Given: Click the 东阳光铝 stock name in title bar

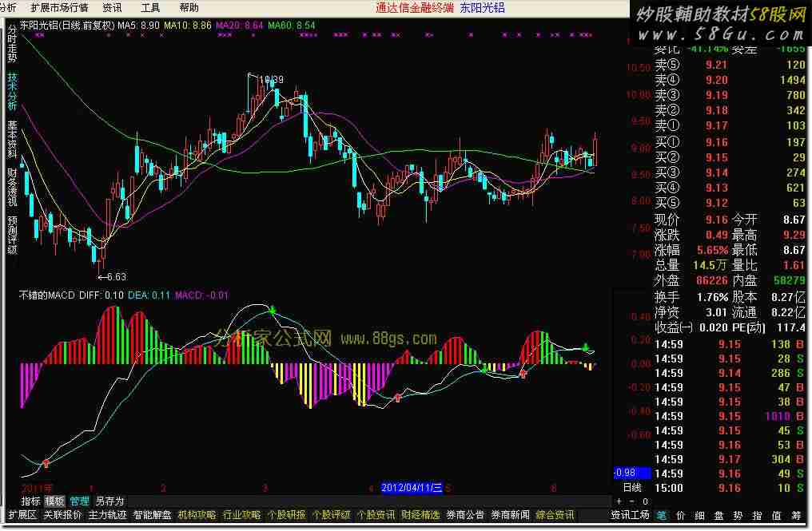Looking at the screenshot, I should pyautogui.click(x=482, y=8).
